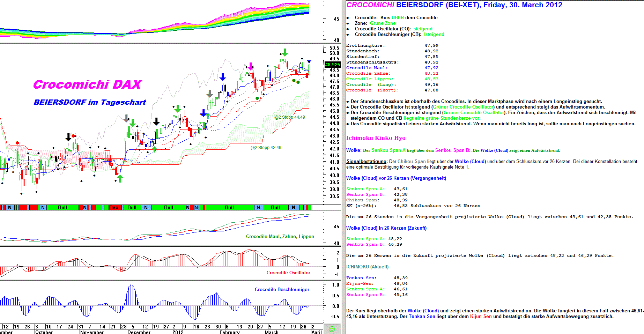Click the 'Wolke (Cloud) in 26 Kerzen (Zukunft)' heading

pyautogui.click(x=386, y=228)
